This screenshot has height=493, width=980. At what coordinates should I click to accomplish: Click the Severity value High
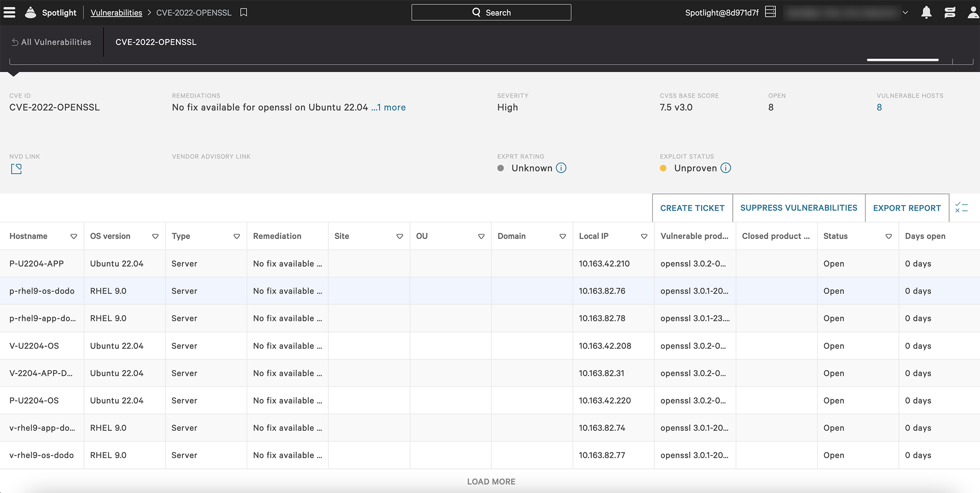tap(507, 107)
